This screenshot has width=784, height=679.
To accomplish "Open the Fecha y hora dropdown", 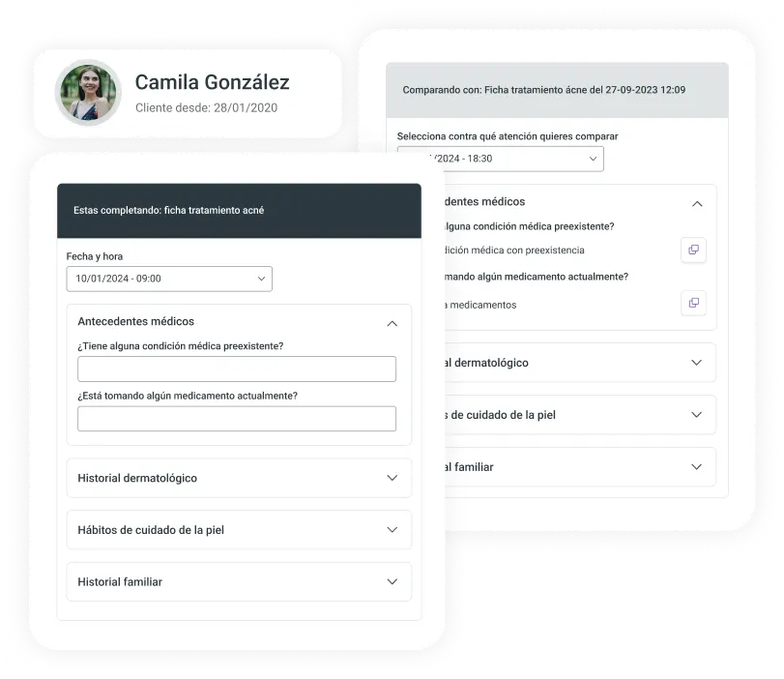I will tap(169, 279).
